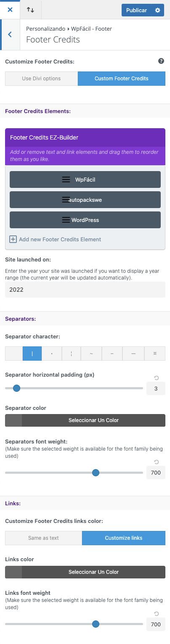Viewport: 170px width, 644px height.
Task: Click the Publicar button
Action: [137, 10]
